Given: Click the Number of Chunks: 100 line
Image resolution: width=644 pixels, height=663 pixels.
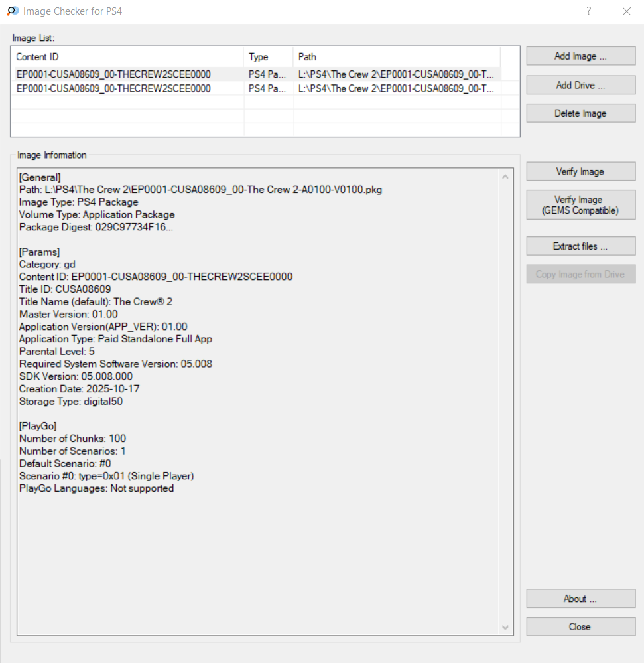Looking at the screenshot, I should click(73, 439).
